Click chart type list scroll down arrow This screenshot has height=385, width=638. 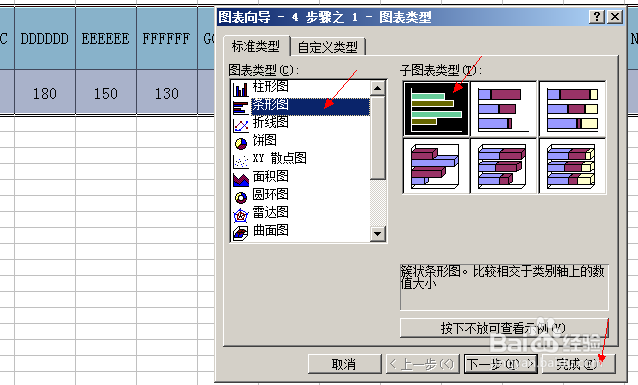tap(378, 234)
